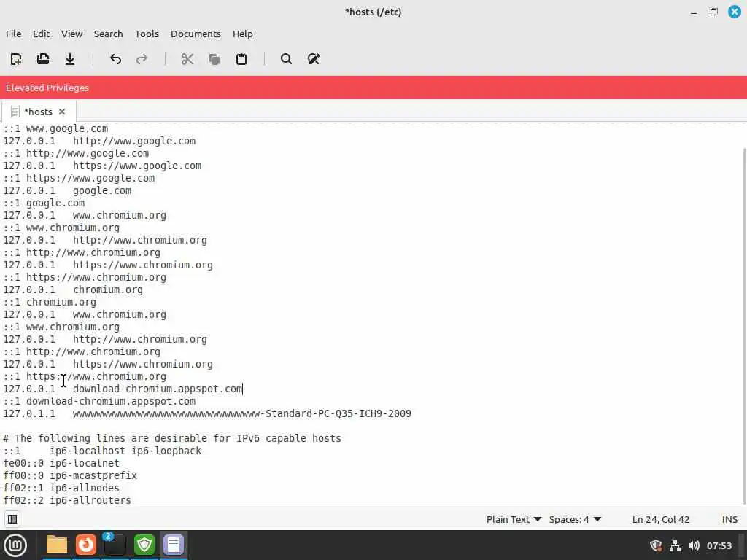Click the 'ip6-localhost ip6-loopback' line
The height and width of the screenshot is (560, 747).
[102, 451]
